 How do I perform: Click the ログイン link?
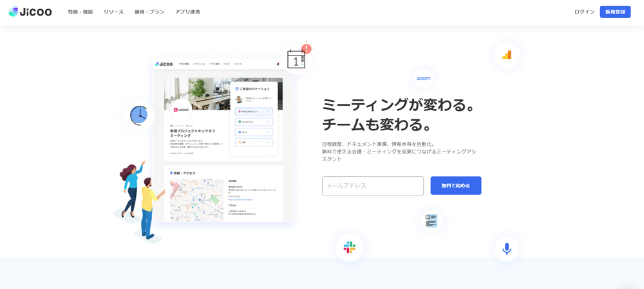pos(584,12)
